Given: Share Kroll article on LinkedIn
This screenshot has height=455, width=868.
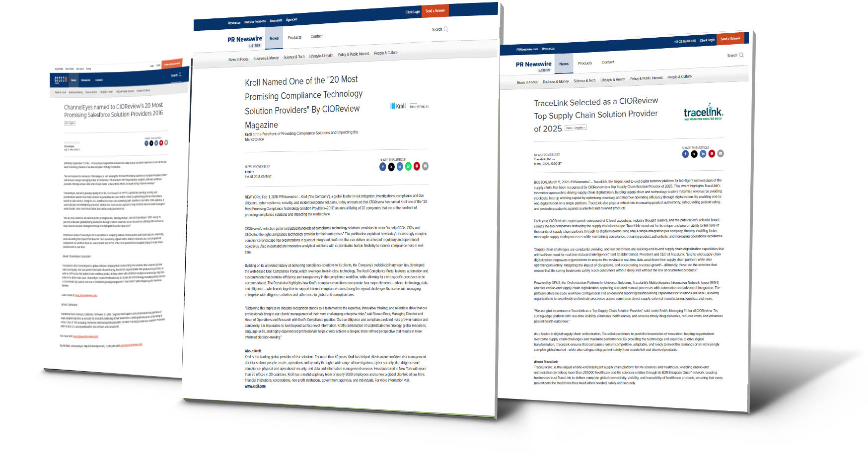Looking at the screenshot, I should (x=400, y=166).
